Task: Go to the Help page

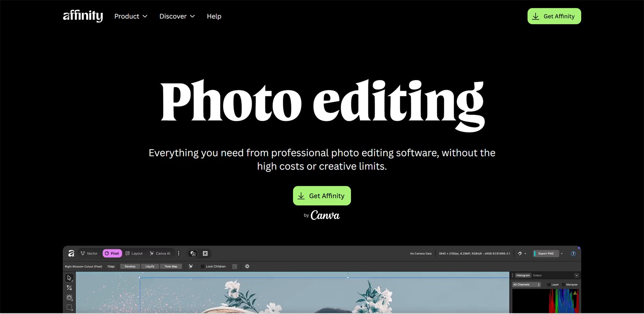Action: coord(214,16)
